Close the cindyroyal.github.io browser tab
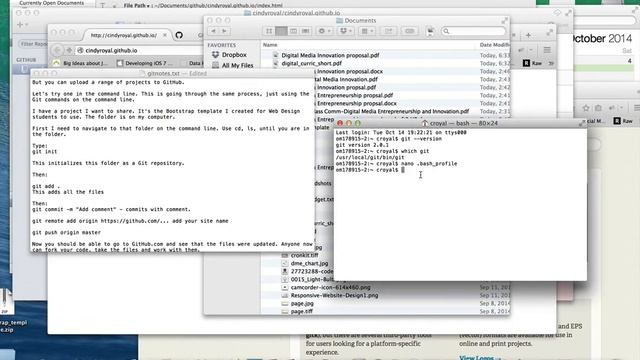The width and height of the screenshot is (640, 360). click(x=164, y=35)
